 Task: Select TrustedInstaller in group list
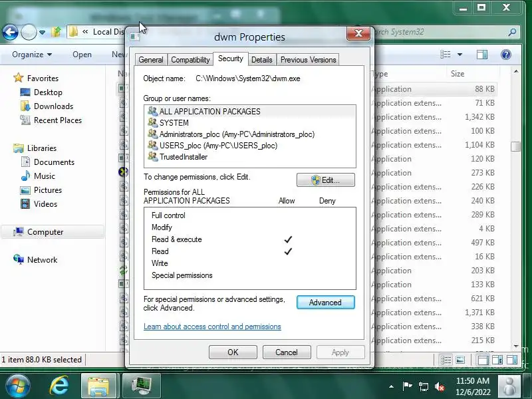250,157
